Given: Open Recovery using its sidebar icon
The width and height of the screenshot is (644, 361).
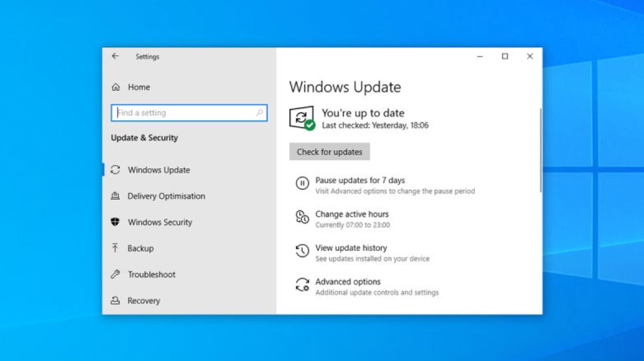Looking at the screenshot, I should point(116,300).
